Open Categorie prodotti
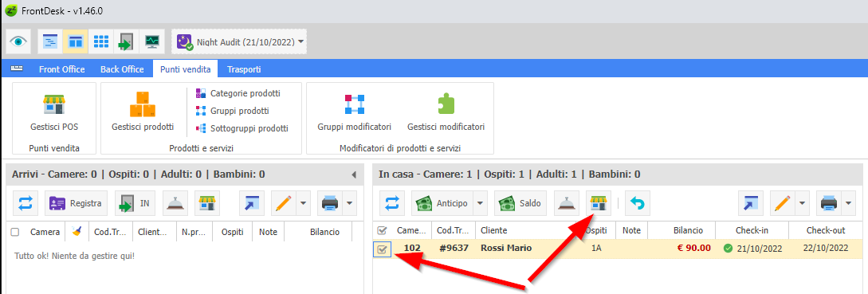 (x=238, y=93)
